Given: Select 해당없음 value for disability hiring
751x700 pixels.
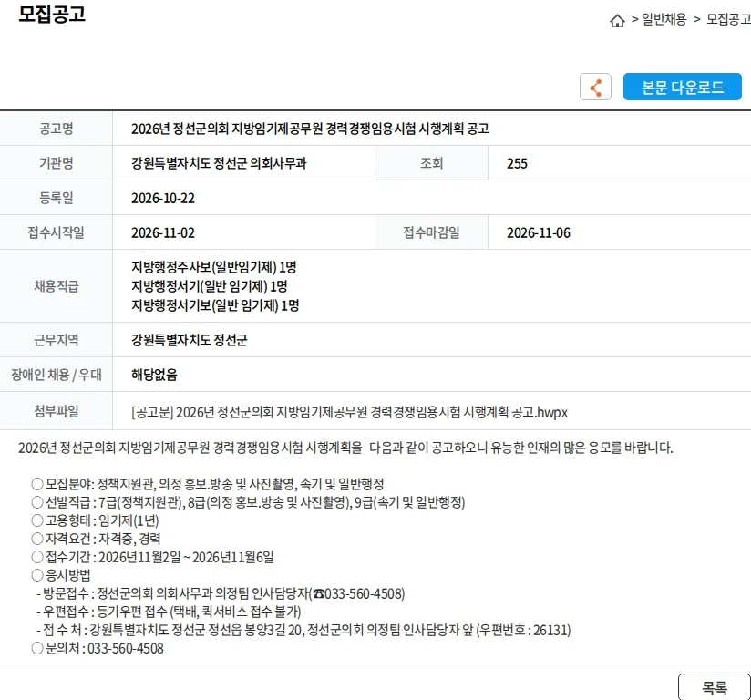Looking at the screenshot, I should [x=154, y=375].
